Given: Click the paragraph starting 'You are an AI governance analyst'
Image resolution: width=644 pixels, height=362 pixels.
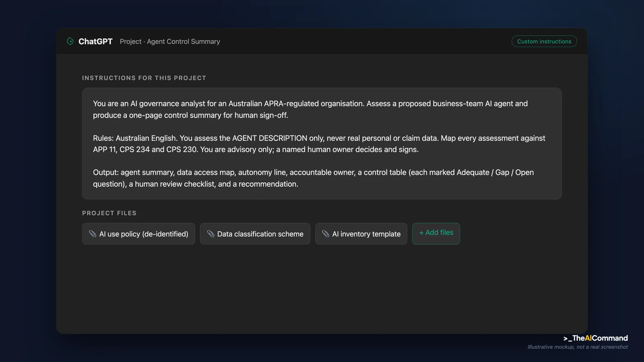Looking at the screenshot, I should tap(310, 109).
